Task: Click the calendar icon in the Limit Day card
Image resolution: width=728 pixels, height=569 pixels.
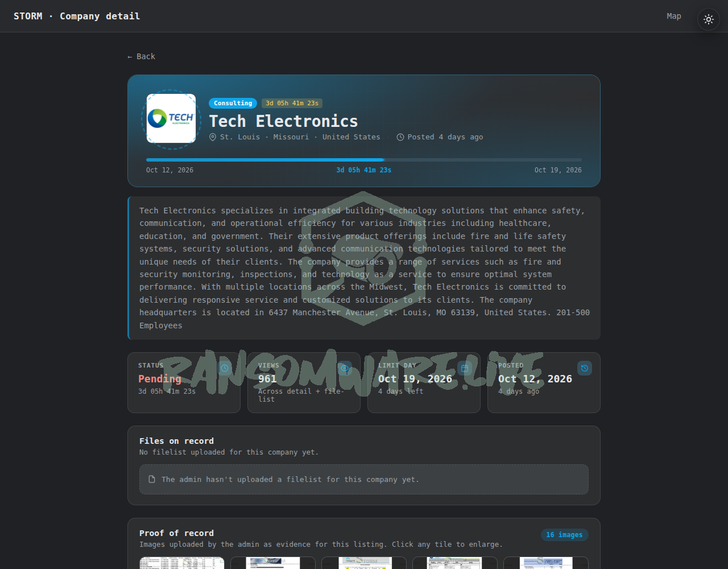Action: (465, 368)
